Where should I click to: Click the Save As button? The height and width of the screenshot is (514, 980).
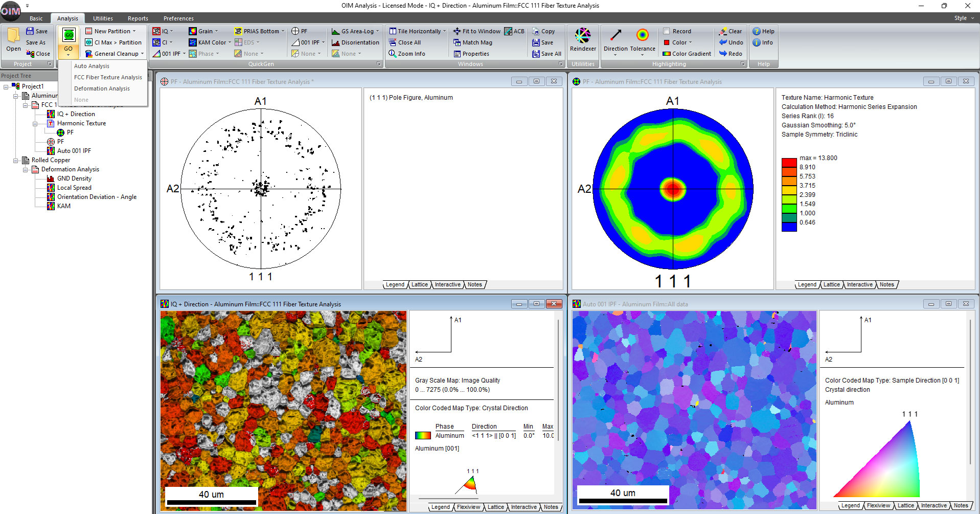point(36,42)
